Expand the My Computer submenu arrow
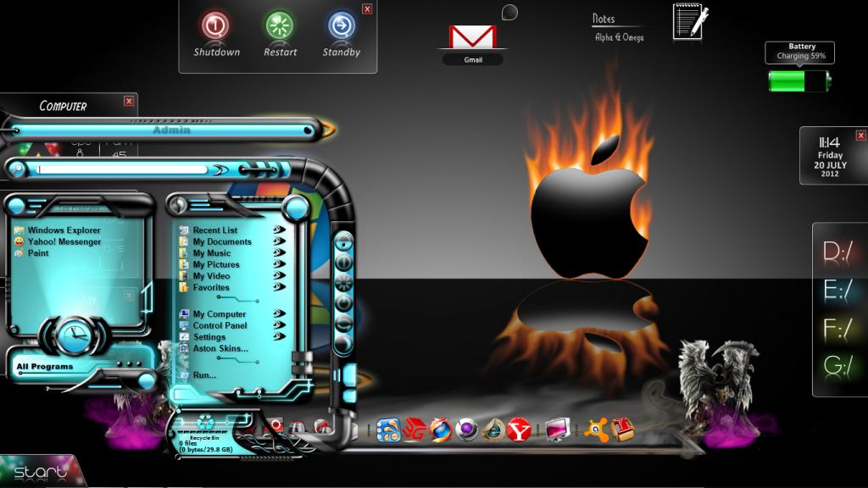 tap(279, 313)
